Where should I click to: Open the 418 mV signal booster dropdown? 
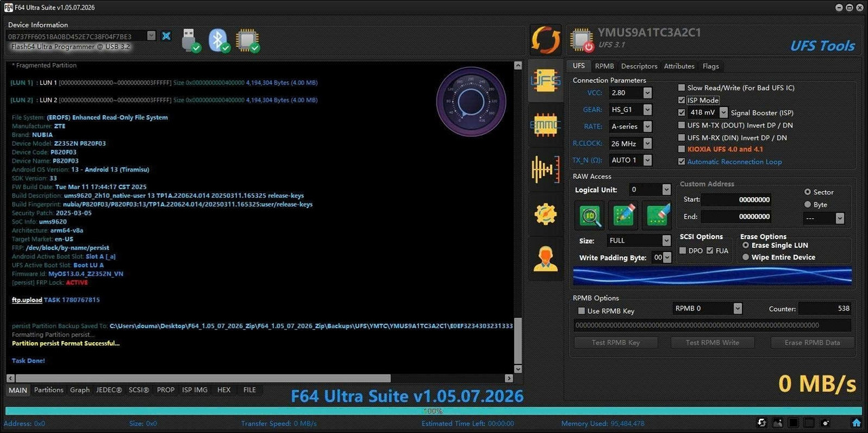pyautogui.click(x=724, y=112)
